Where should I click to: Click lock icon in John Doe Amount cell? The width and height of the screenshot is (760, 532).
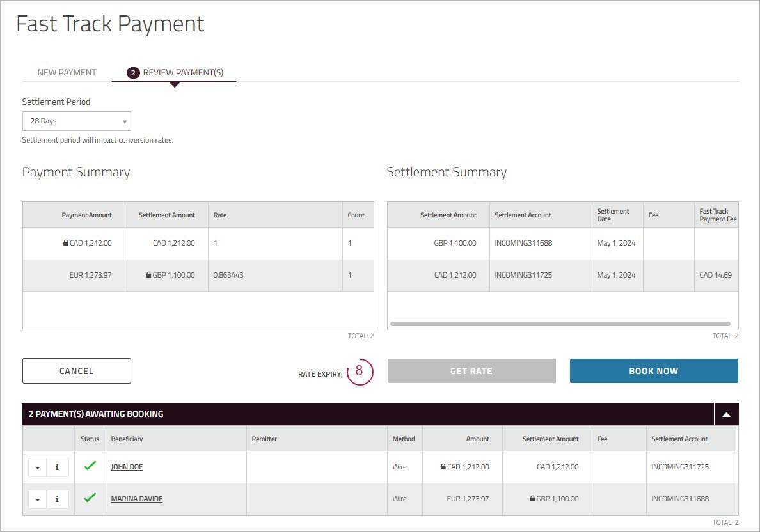(443, 467)
